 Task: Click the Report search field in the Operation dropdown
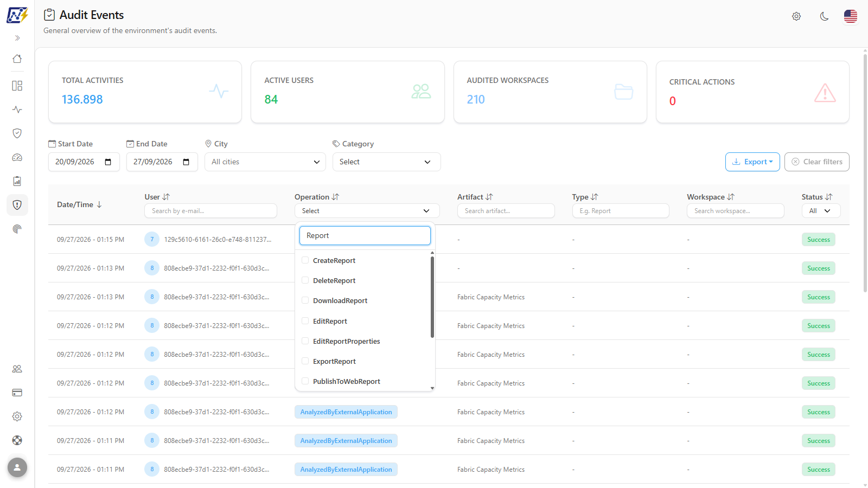tap(365, 235)
